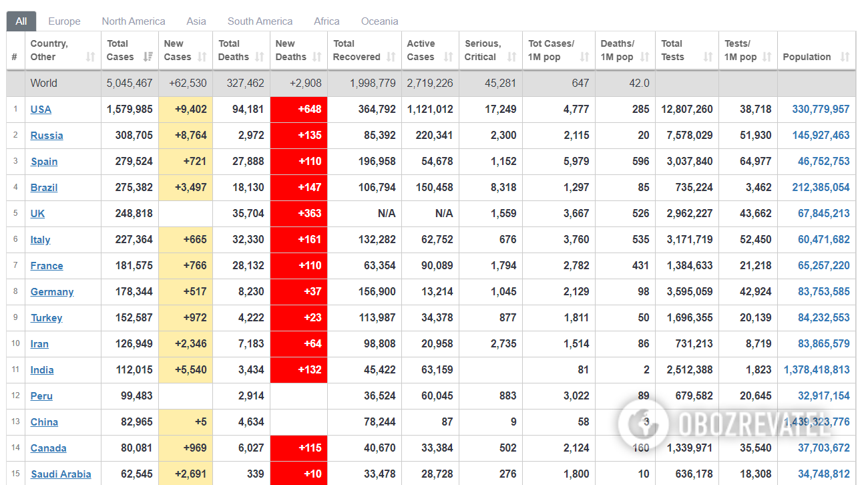Sort by Total Deaths using arrow icon

coord(260,57)
